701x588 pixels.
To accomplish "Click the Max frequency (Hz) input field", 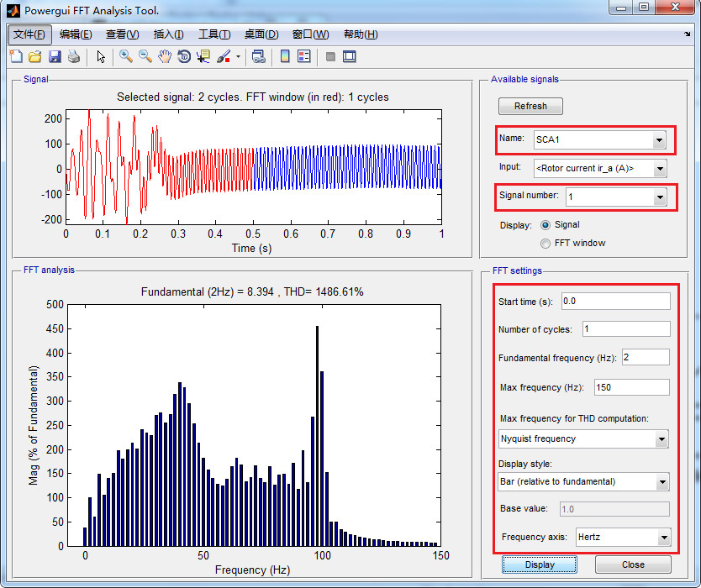I will coord(631,387).
